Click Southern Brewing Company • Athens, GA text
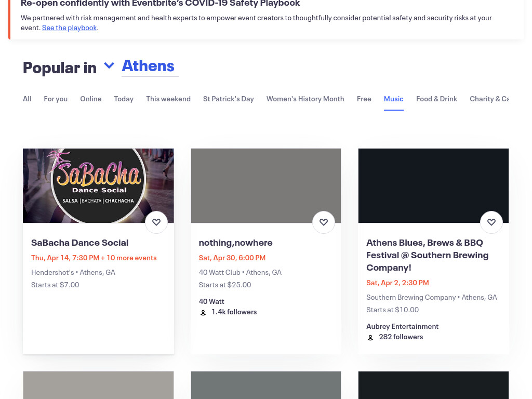Image resolution: width=532 pixels, height=399 pixels. tap(432, 297)
